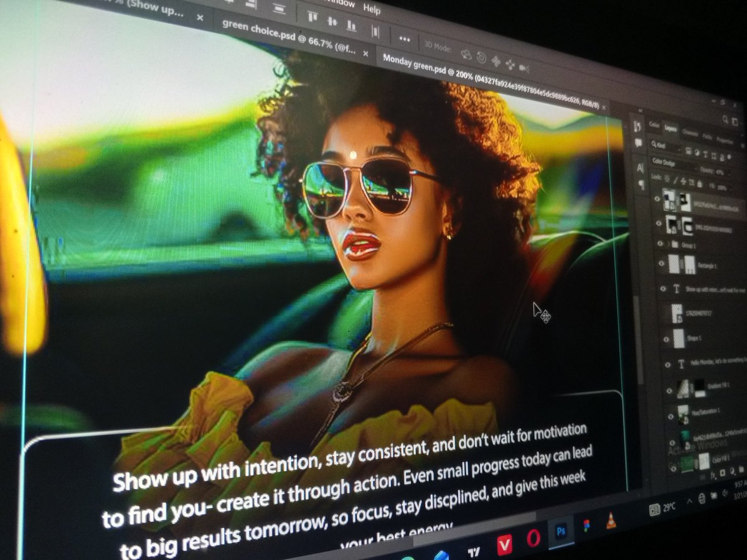Filter layers by shape layers icon

714,156
